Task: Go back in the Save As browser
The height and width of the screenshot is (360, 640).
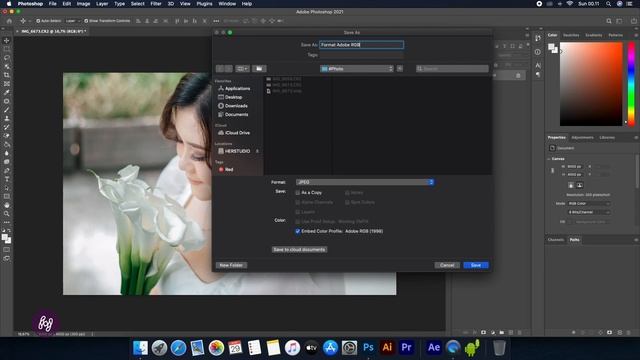Action: coord(220,69)
